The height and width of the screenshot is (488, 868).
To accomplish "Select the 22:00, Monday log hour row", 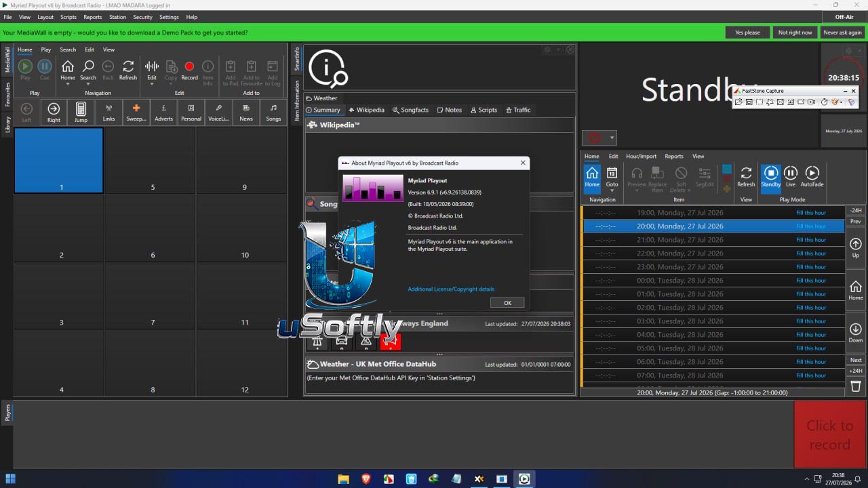I will pos(713,253).
